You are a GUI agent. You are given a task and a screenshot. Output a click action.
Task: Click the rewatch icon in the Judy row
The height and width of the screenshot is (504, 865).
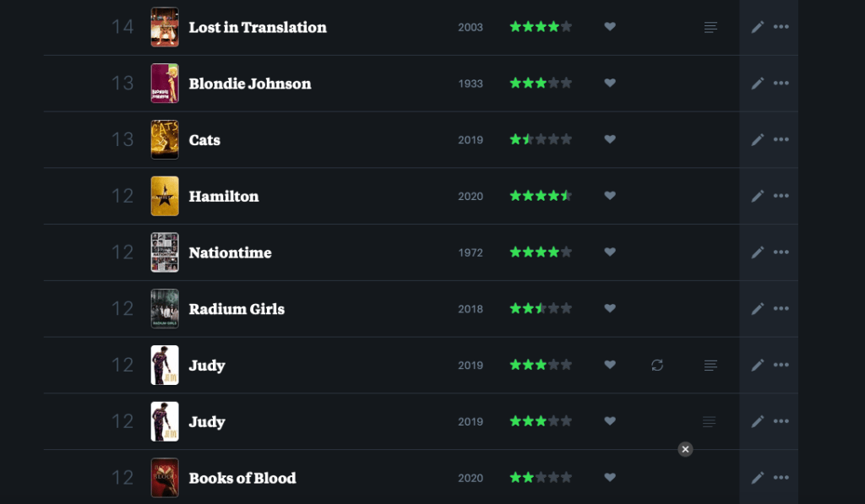(657, 365)
